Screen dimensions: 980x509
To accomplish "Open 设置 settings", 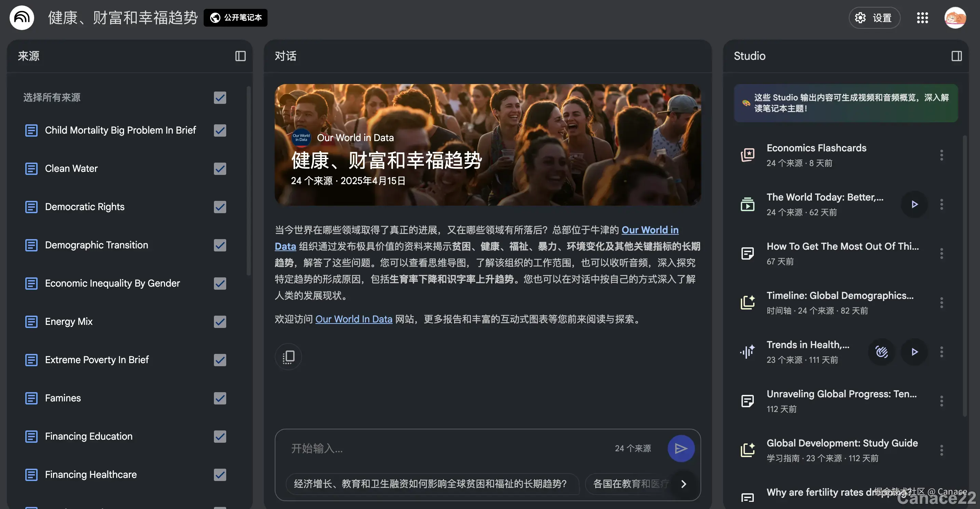I will [x=874, y=17].
